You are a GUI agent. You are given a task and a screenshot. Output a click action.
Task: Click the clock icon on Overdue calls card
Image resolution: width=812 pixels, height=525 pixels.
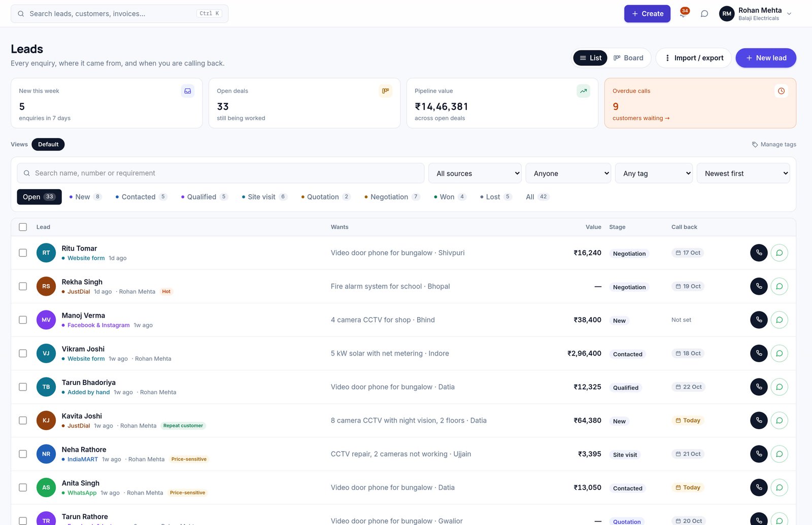pyautogui.click(x=782, y=91)
